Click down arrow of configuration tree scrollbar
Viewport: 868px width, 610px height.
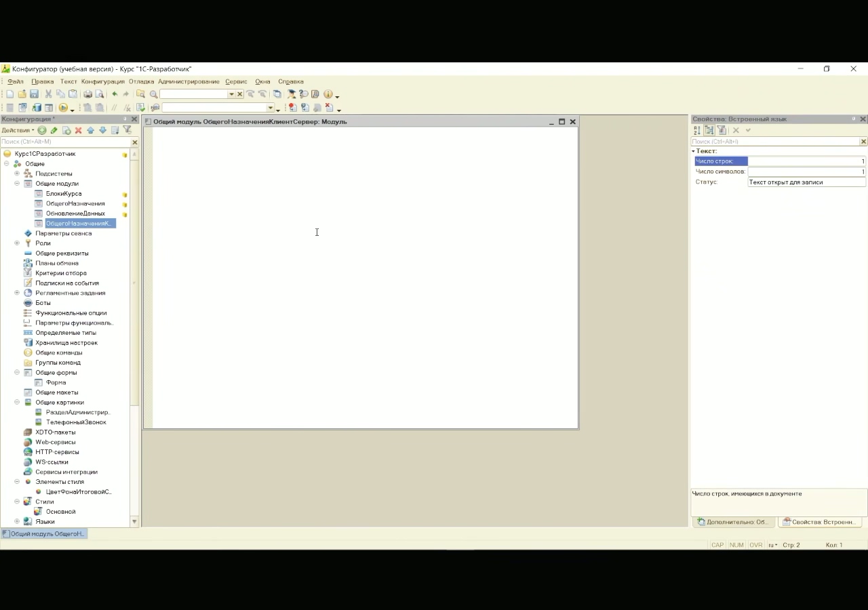point(134,522)
